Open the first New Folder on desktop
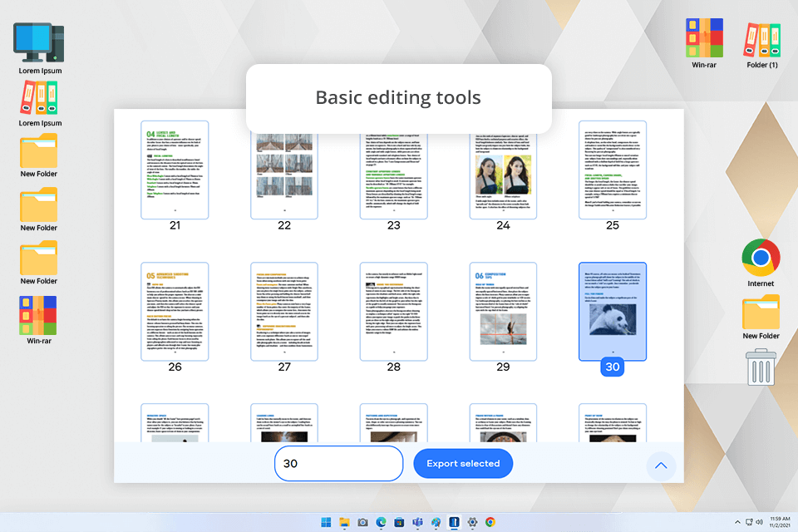This screenshot has height=532, width=798. click(x=39, y=155)
